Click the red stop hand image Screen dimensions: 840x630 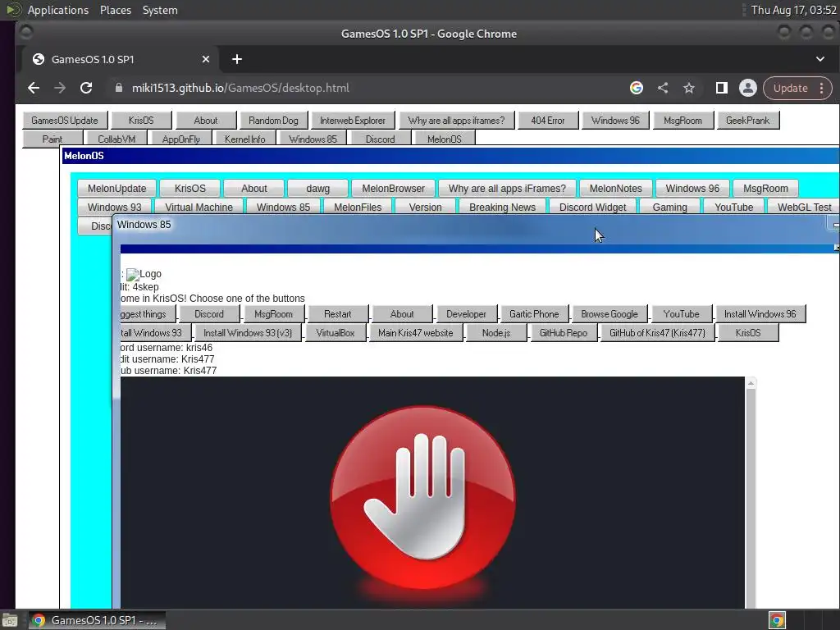(423, 498)
